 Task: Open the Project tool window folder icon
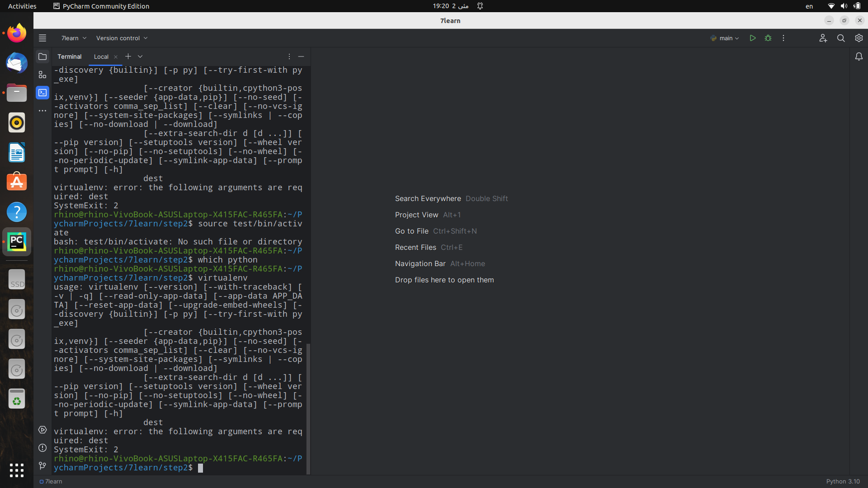tap(42, 56)
